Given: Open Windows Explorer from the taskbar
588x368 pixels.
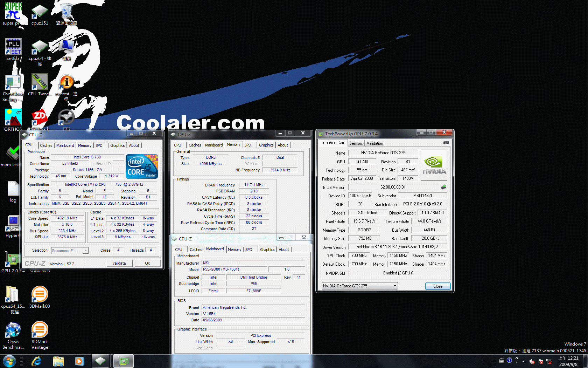Looking at the screenshot, I should (58, 361).
